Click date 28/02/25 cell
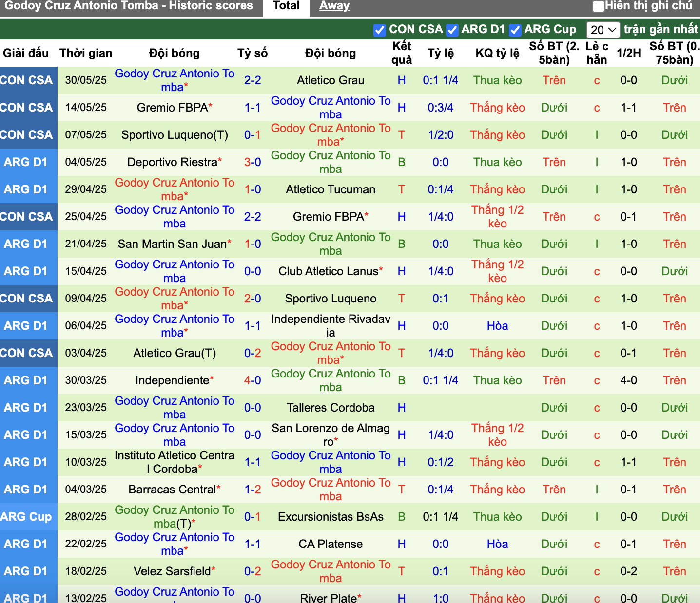700x603 pixels. (86, 517)
